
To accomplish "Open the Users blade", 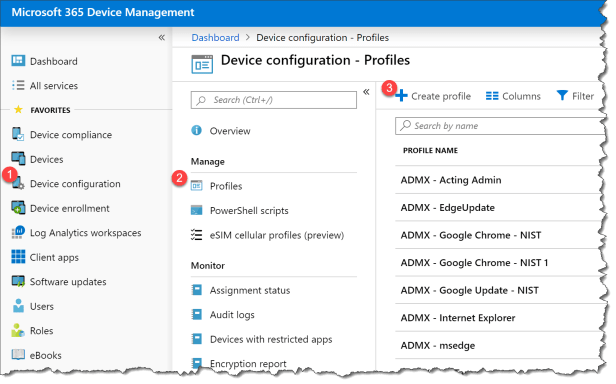I will (42, 306).
